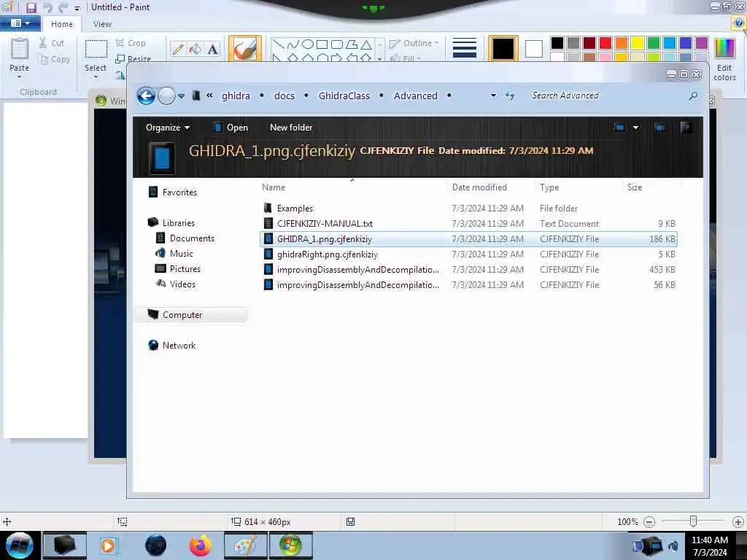Click the Windows Start orb
The width and height of the screenshot is (747, 560).
[x=19, y=545]
